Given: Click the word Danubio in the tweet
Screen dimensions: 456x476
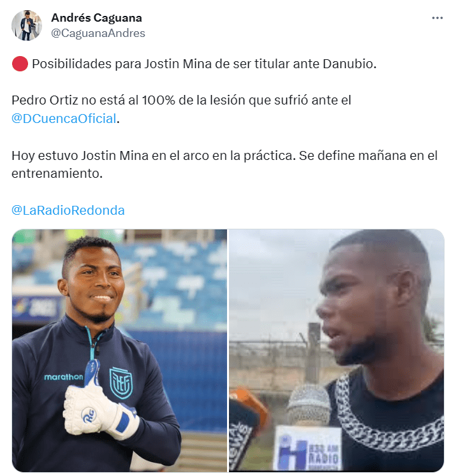Looking at the screenshot, I should [349, 64].
